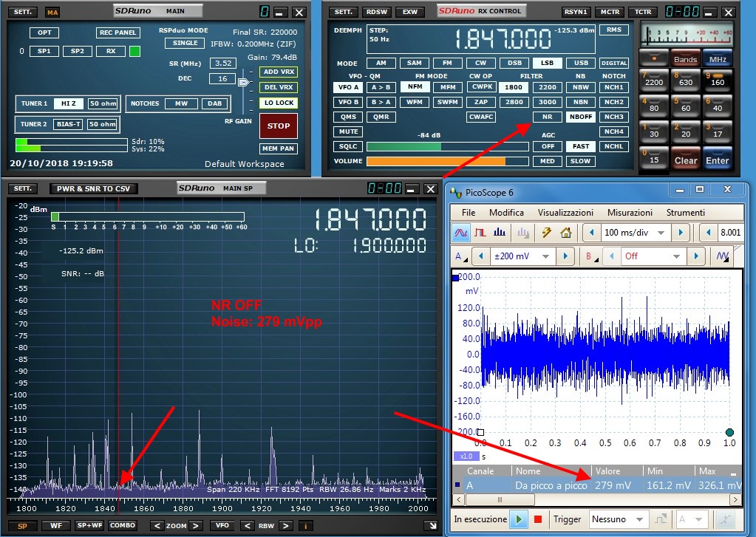This screenshot has width=756, height=537.
Task: Adjust the green SQLC level bar
Action: pyautogui.click(x=447, y=146)
